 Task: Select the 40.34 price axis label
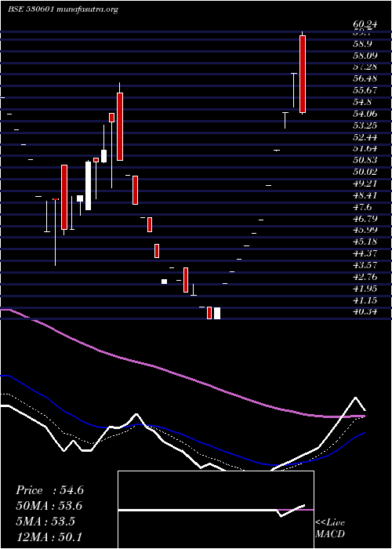[365, 311]
